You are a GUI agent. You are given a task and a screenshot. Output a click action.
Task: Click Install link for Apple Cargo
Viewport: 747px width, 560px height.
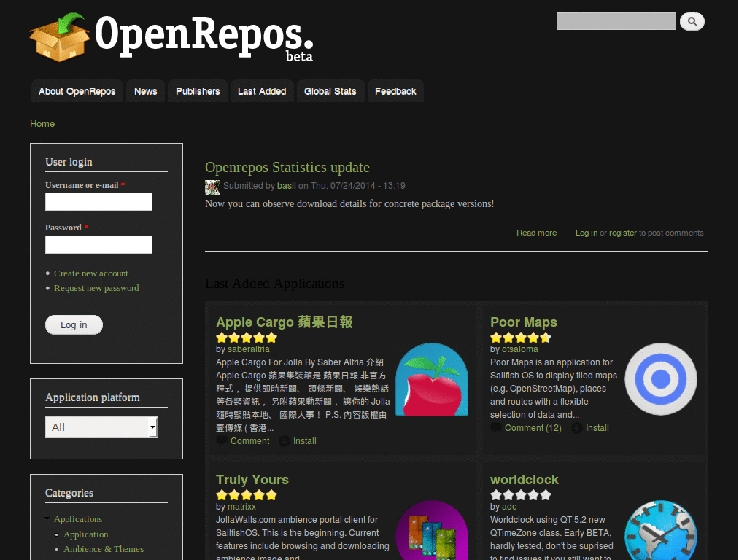(x=305, y=441)
